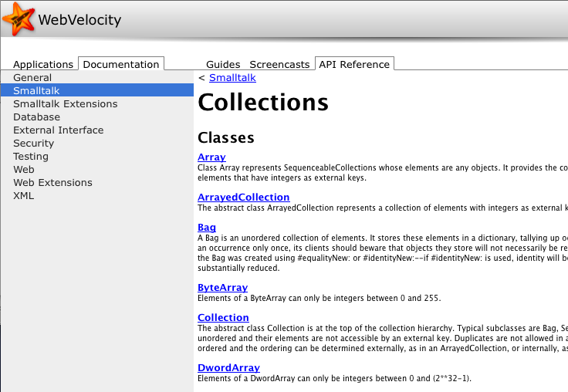
Task: Follow the Smalltalk breadcrumb link
Action: [x=232, y=77]
